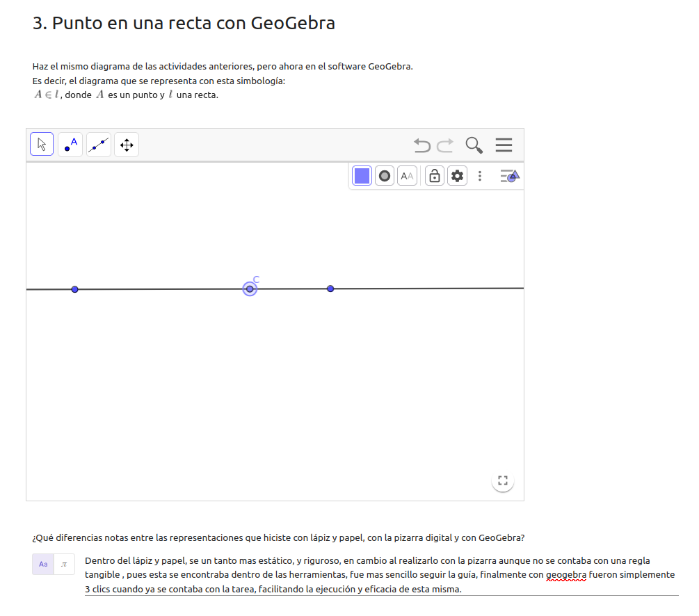Select the Point tool

coord(70,145)
